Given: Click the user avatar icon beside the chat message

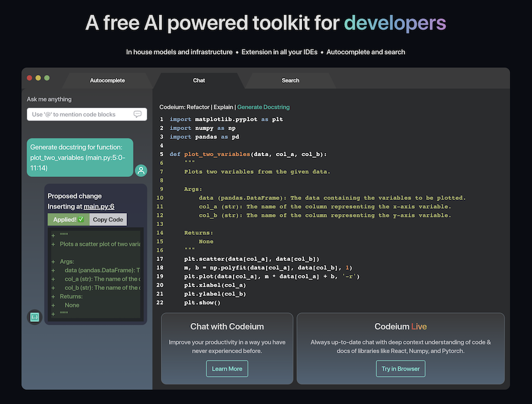Looking at the screenshot, I should (141, 170).
